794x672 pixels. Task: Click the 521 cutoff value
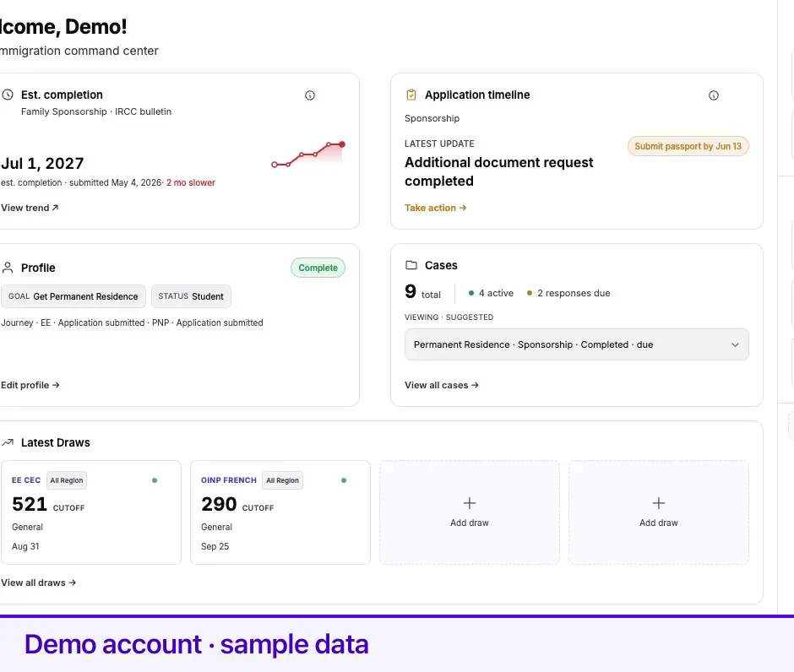click(30, 504)
